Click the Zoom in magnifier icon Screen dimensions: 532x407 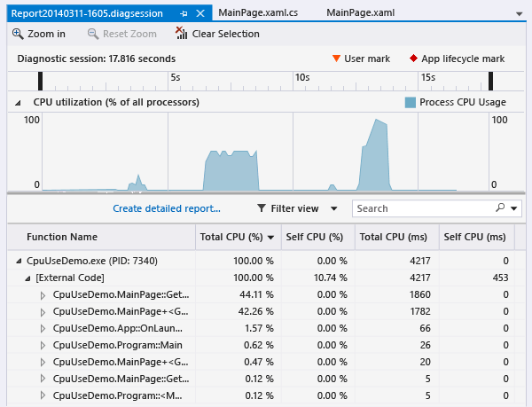pos(18,34)
